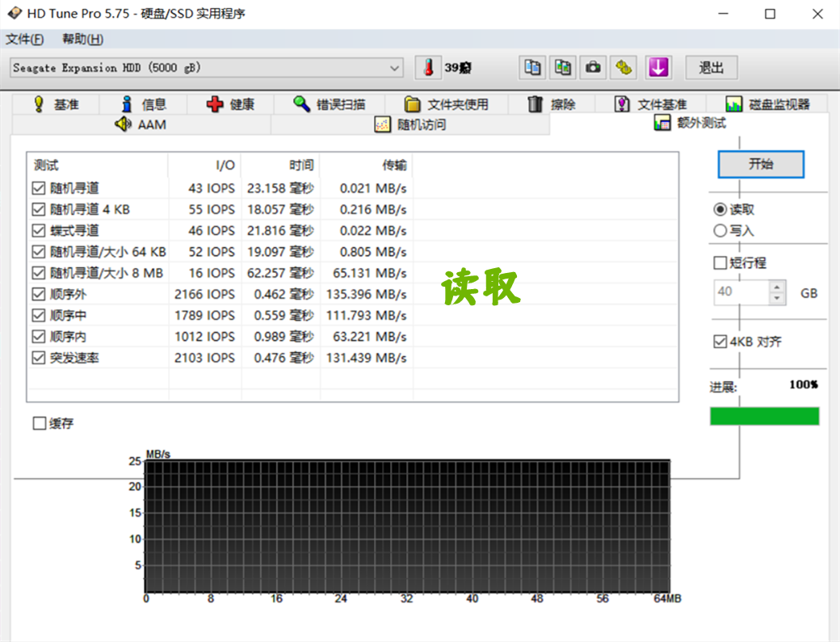Screen dimensions: 840x642
Task: Click the 62.257 毫秒 time value
Action: [280, 273]
